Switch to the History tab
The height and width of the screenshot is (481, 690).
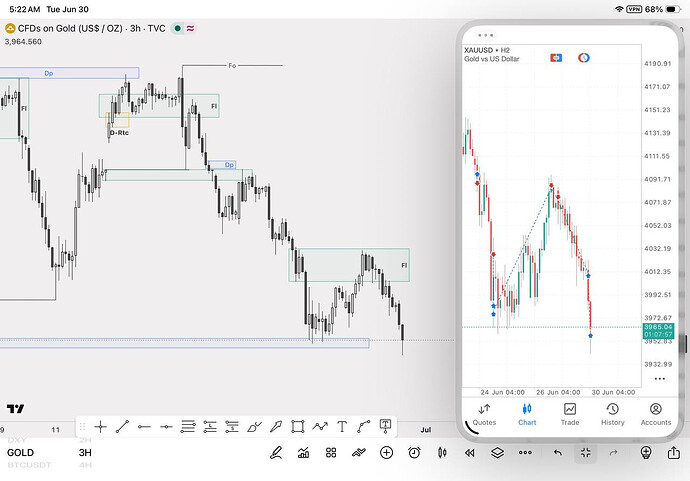[613, 415]
